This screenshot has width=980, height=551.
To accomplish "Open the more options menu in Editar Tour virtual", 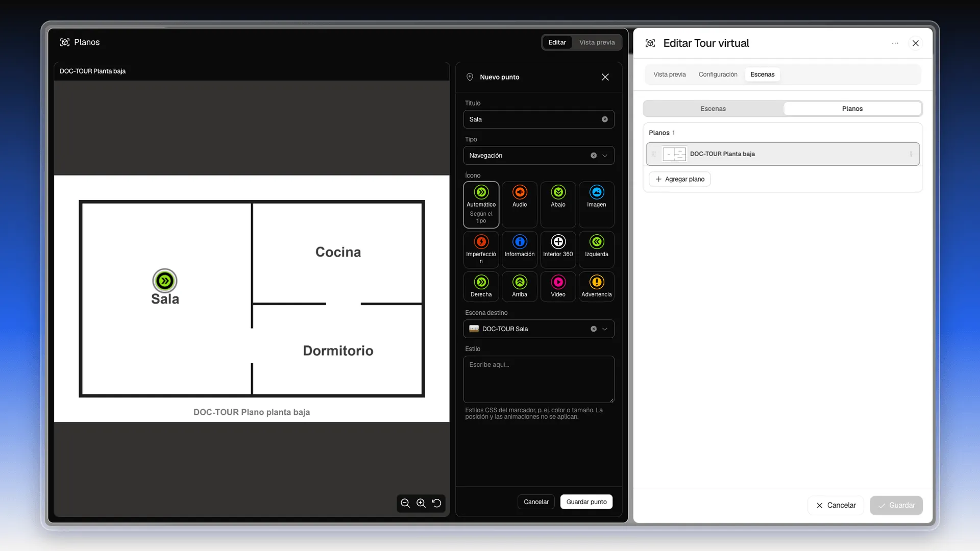I will click(x=895, y=43).
